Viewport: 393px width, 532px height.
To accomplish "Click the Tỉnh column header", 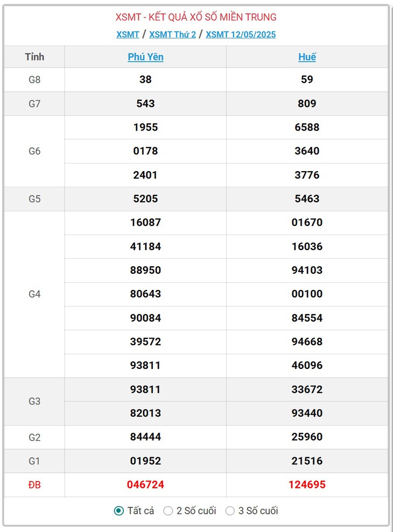I will click(x=34, y=56).
